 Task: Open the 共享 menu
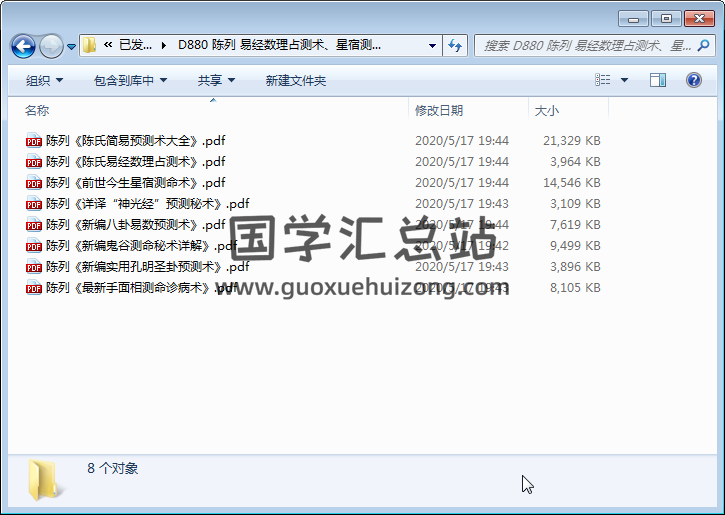click(216, 81)
